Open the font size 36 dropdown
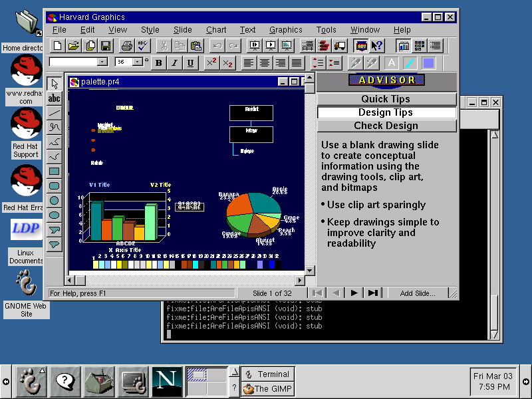 pos(137,62)
